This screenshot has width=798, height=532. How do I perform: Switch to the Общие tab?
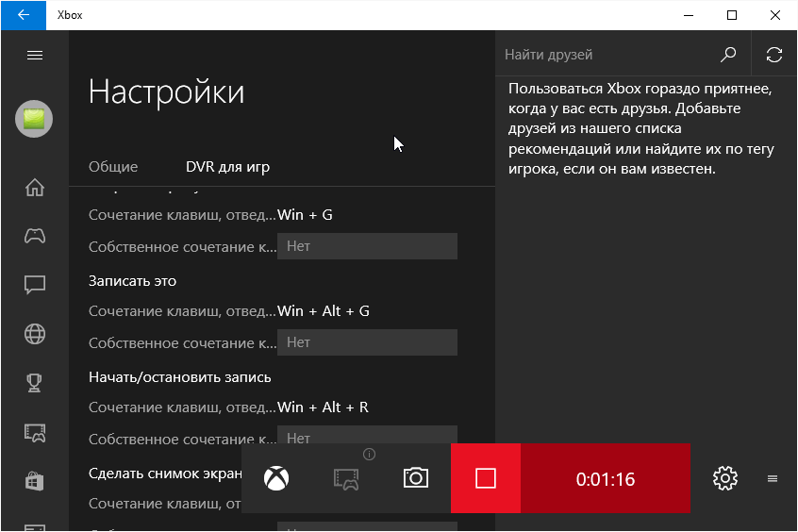113,166
